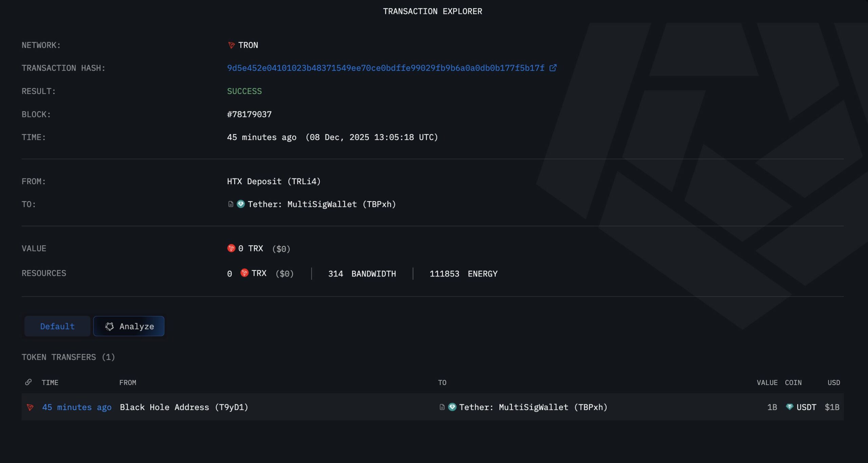Click block number #78179037
The height and width of the screenshot is (463, 868).
249,114
